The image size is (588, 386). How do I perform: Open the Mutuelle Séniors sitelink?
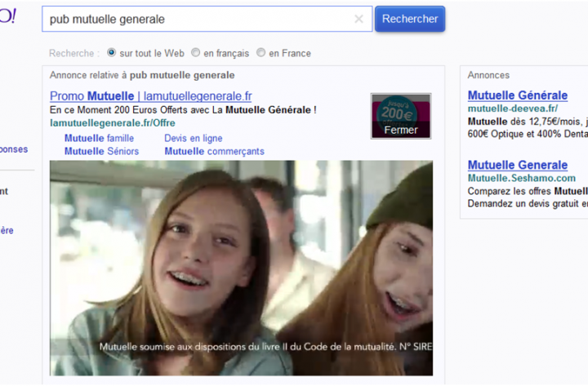(101, 152)
